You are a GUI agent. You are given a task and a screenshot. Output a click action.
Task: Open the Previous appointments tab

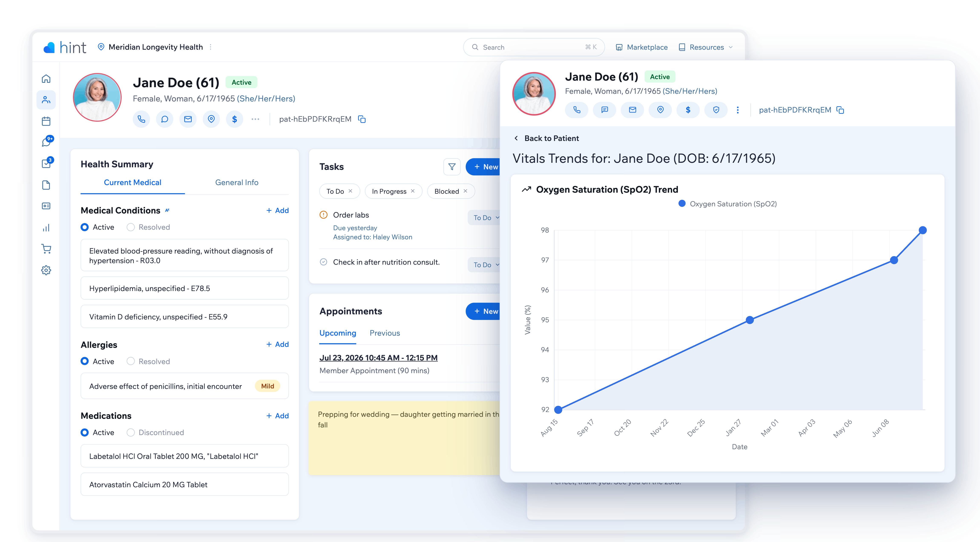385,333
